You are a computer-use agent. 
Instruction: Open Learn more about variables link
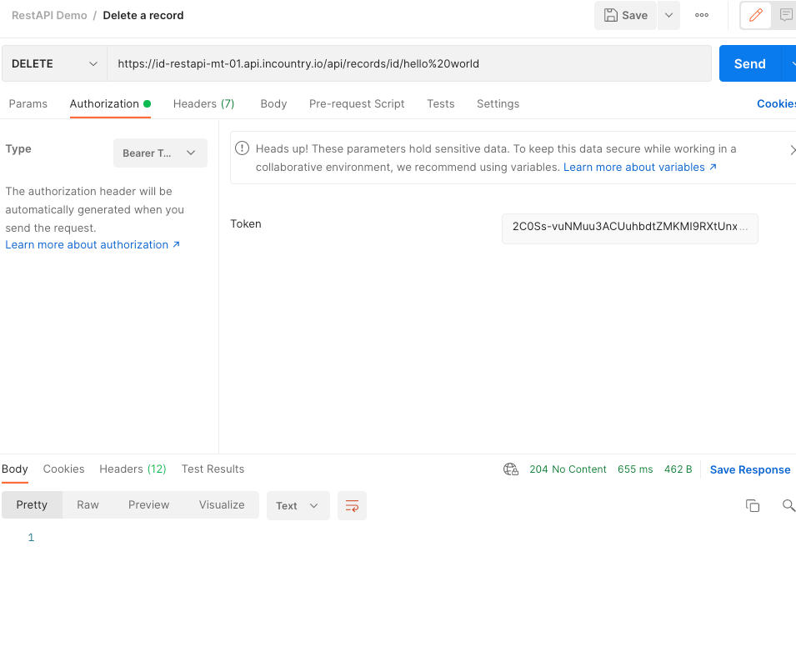coord(639,167)
